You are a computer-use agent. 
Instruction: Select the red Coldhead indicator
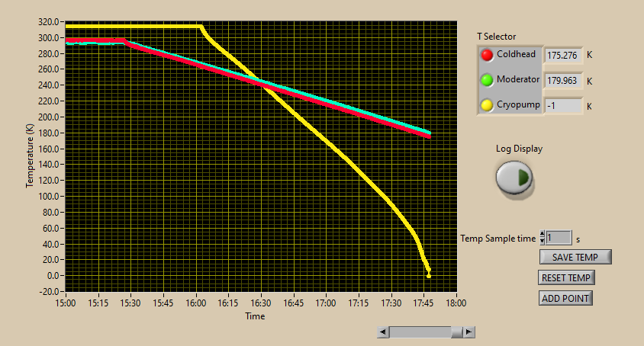pos(487,55)
